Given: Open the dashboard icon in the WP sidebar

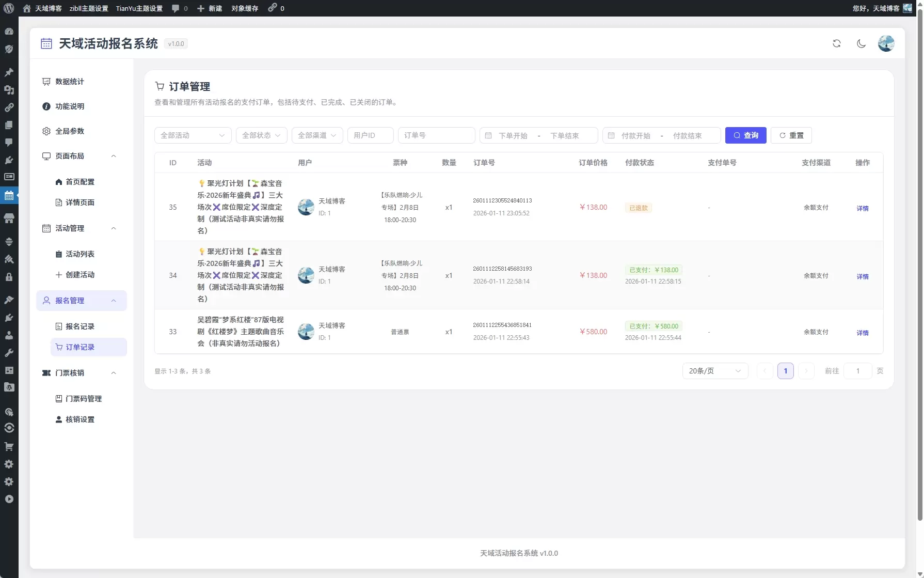Looking at the screenshot, I should (9, 32).
